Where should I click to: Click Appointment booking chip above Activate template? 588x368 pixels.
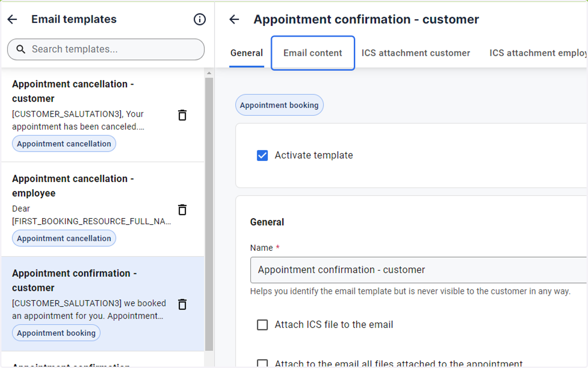coord(279,105)
